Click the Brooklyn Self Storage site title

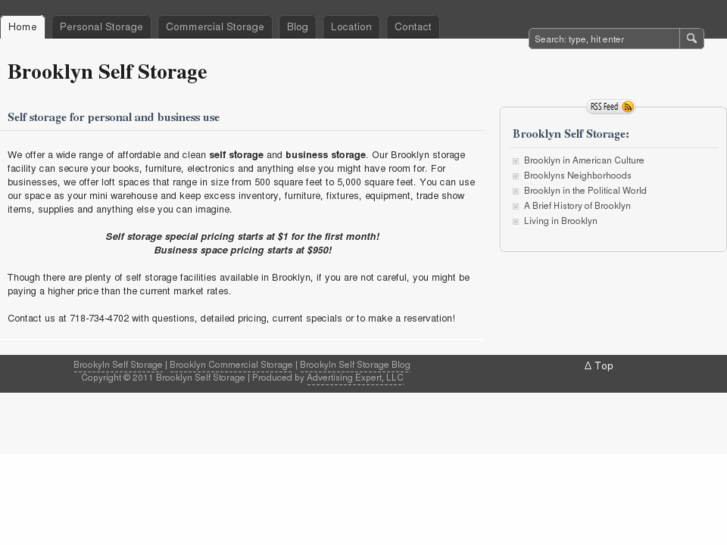point(107,72)
